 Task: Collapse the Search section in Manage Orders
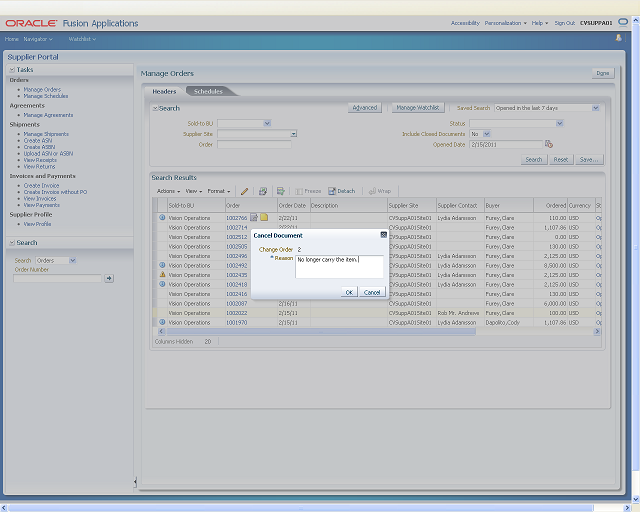point(155,108)
